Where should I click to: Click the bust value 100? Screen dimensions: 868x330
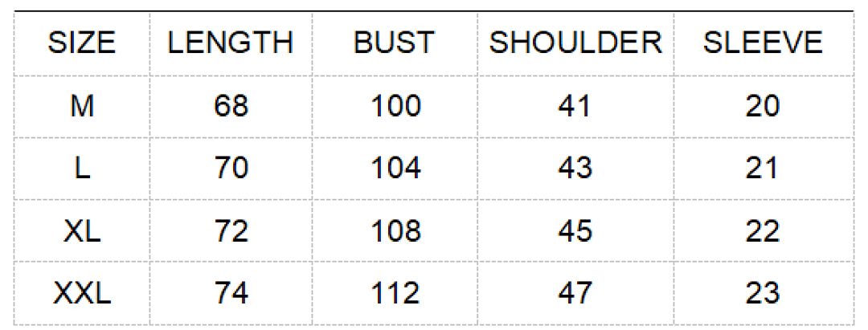(x=395, y=106)
